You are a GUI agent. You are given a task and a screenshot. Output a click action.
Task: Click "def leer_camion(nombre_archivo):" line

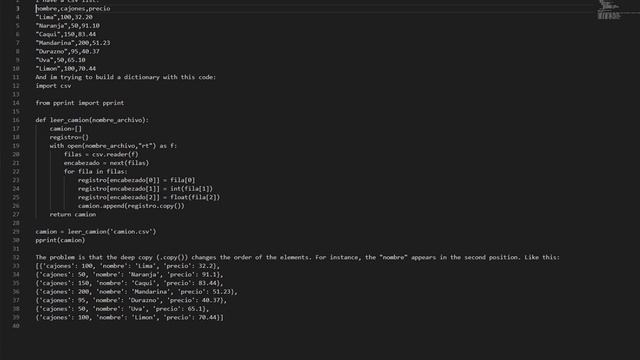[x=92, y=120]
